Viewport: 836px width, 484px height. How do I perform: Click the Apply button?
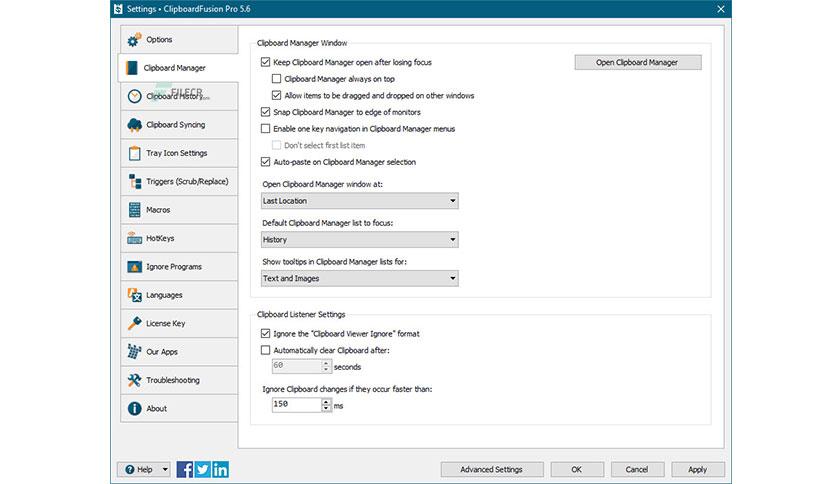click(x=697, y=470)
